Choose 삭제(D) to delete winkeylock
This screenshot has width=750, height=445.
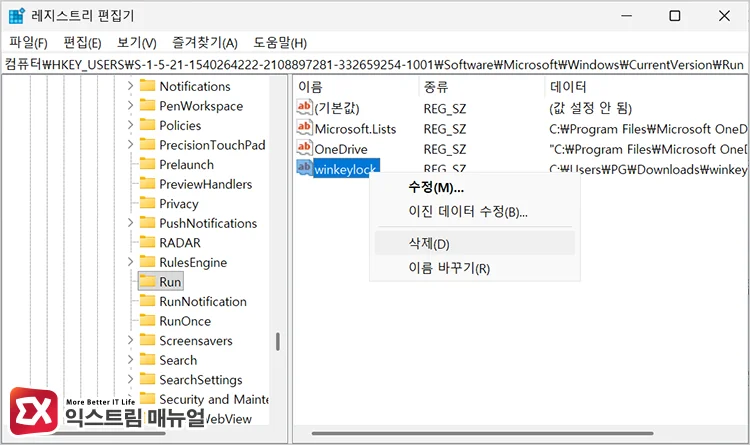tap(474, 244)
